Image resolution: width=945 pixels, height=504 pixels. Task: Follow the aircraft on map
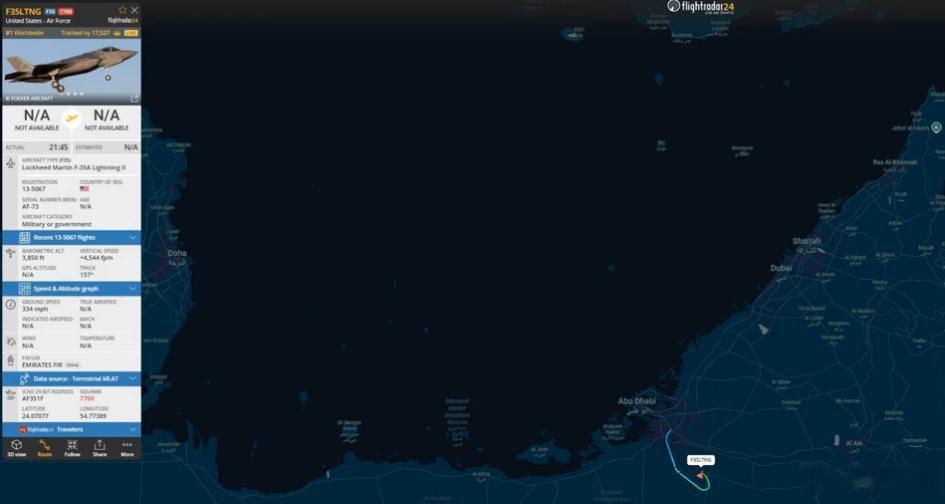click(x=72, y=448)
